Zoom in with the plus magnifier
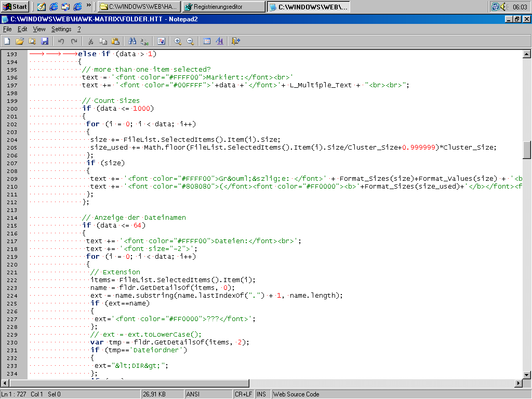This screenshot has width=532, height=399. [x=178, y=42]
